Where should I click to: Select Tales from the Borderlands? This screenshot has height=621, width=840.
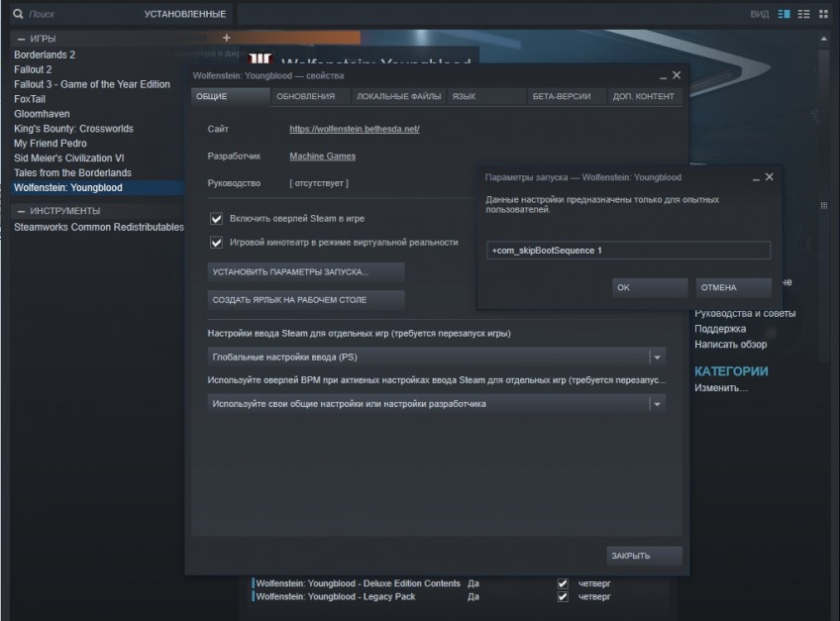pyautogui.click(x=72, y=173)
